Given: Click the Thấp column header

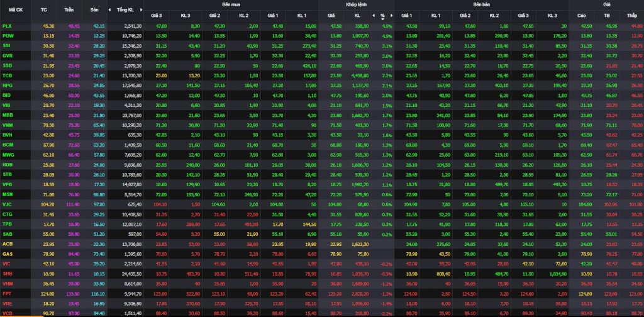Looking at the screenshot, I should [x=631, y=16].
